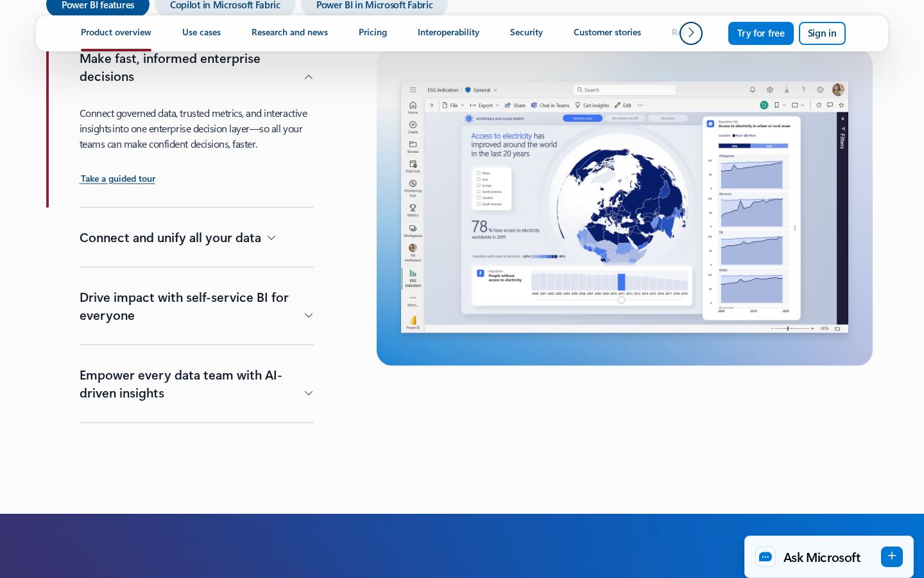Open the Power BI in Microsoft Fabric tab

coord(374,6)
